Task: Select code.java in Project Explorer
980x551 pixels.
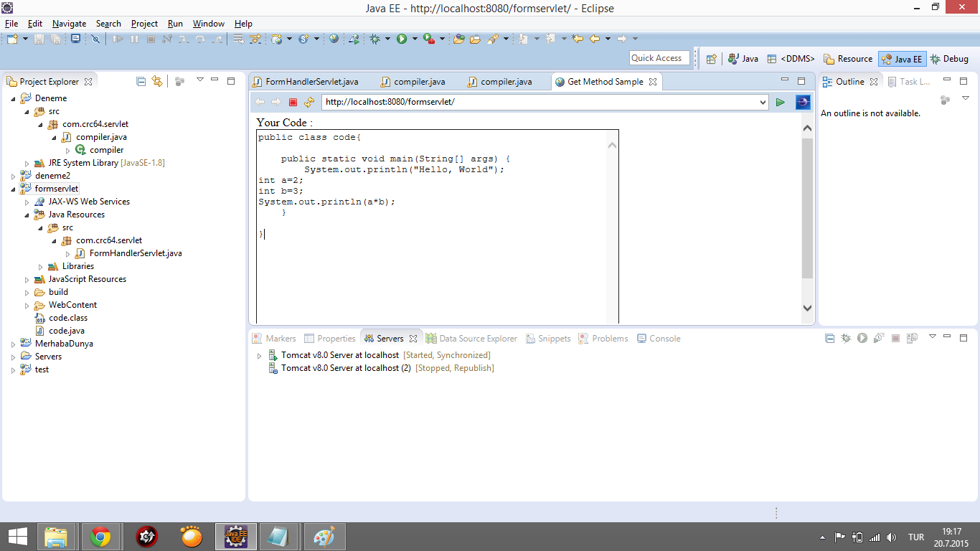Action: tap(66, 331)
